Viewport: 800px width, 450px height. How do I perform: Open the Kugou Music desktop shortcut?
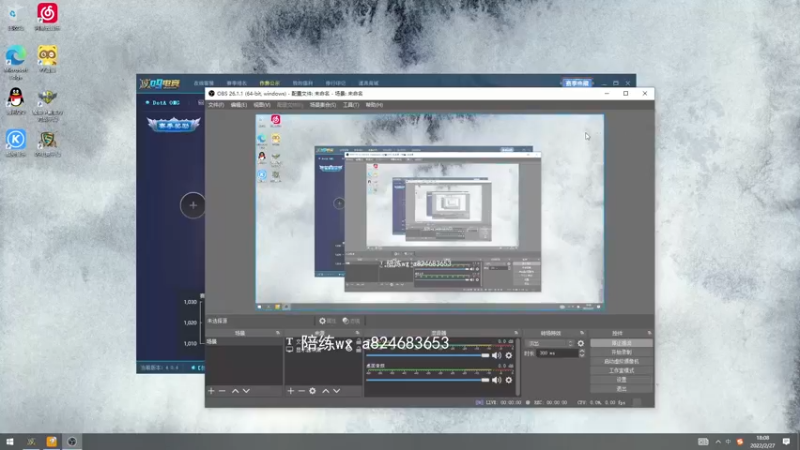click(16, 143)
